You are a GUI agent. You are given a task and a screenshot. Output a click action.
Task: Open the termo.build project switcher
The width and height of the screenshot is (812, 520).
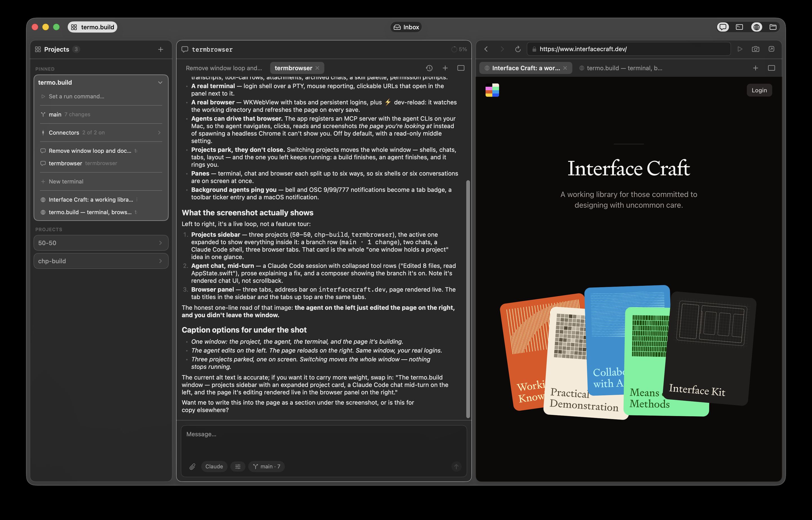tap(92, 27)
